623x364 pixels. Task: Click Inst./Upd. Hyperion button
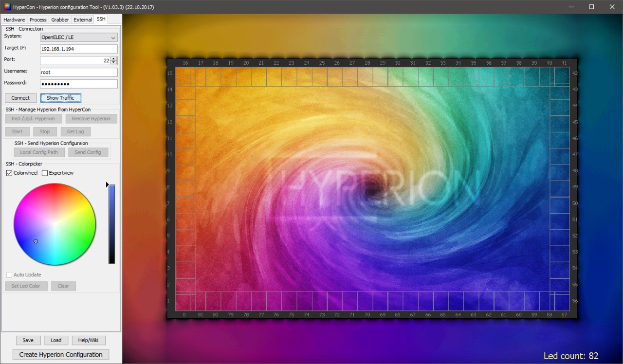coord(33,119)
